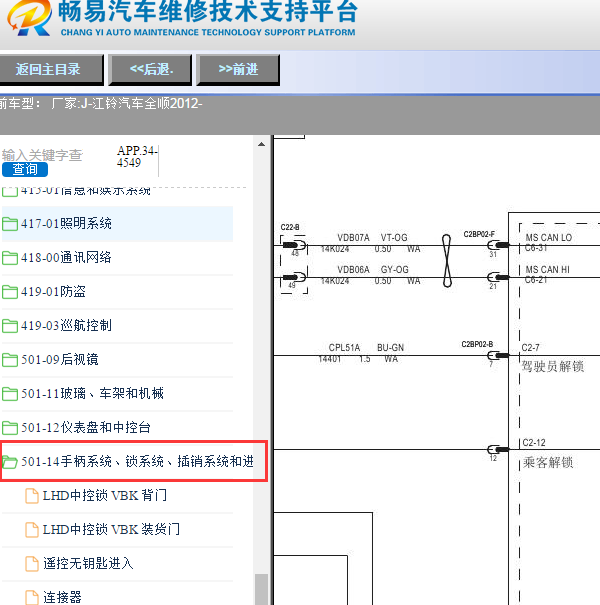This screenshot has height=605, width=600.
Task: Expand the 501-09后视镜 folder
Action: pyautogui.click(x=117, y=360)
